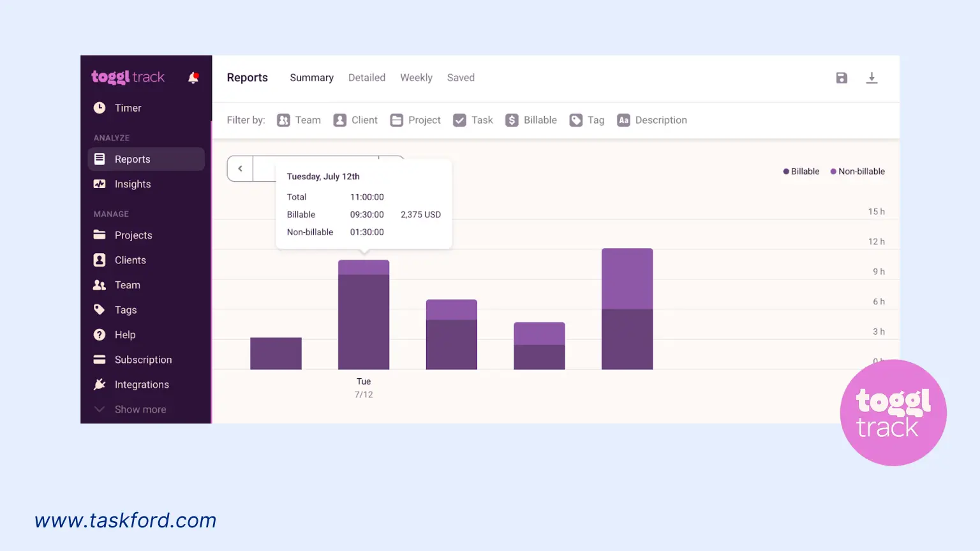Switch to the Detailed tab

click(x=367, y=77)
